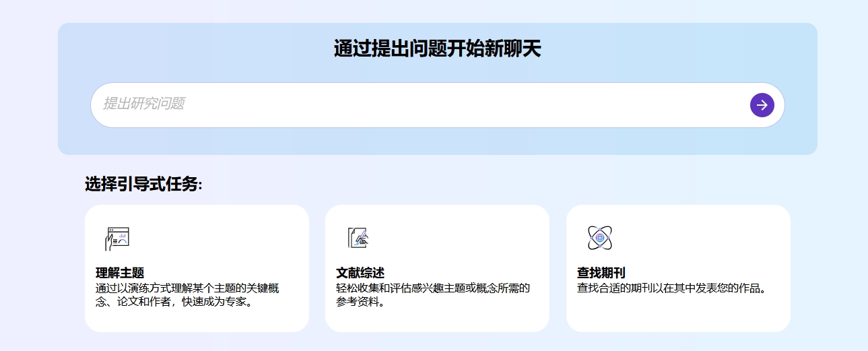Click the description text under 查找期刊
Image resolution: width=868 pixels, height=351 pixels.
click(x=672, y=288)
